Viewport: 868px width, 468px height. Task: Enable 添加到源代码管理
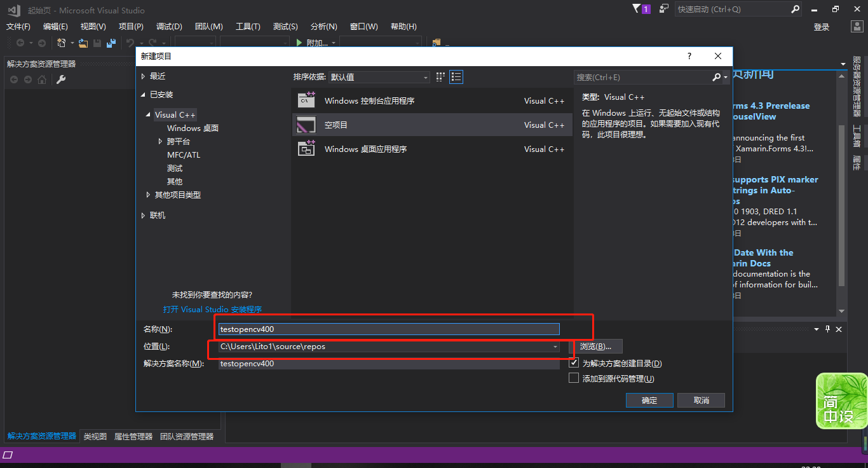pyautogui.click(x=573, y=377)
